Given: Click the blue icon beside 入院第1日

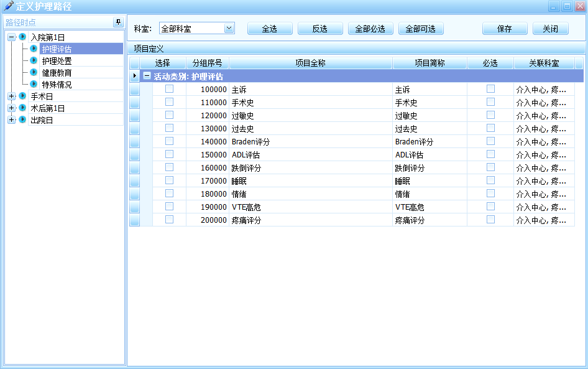Looking at the screenshot, I should point(22,37).
